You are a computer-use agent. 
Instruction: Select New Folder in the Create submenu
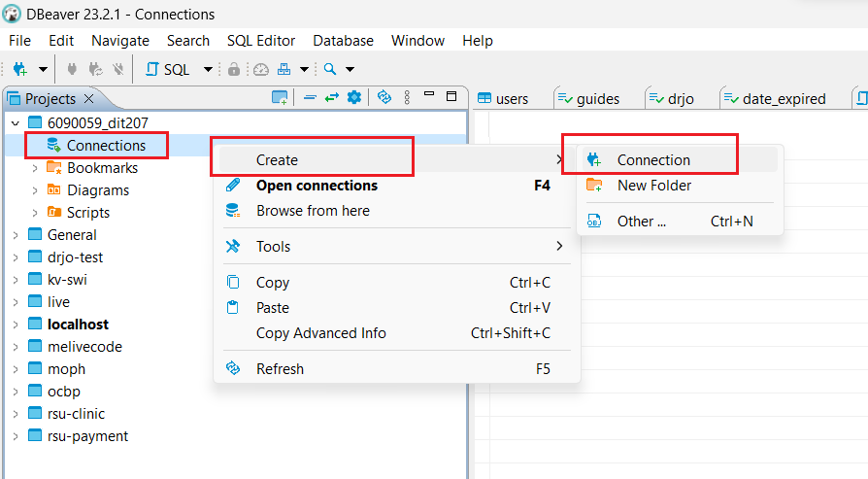point(680,186)
